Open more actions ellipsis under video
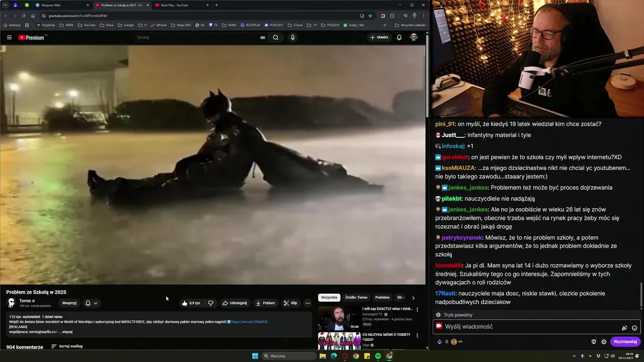This screenshot has width=644, height=362. (x=307, y=303)
